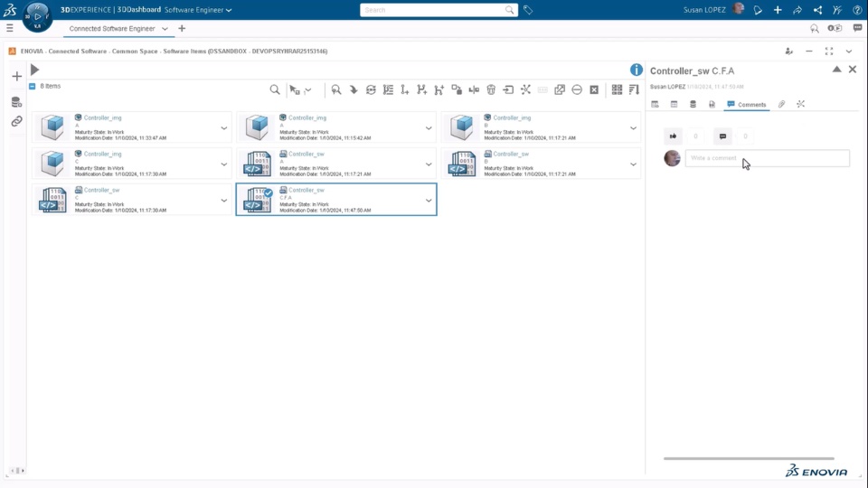Screen dimensions: 868x488
Task: Add a new dashboard tab with plus
Action: pos(182,28)
